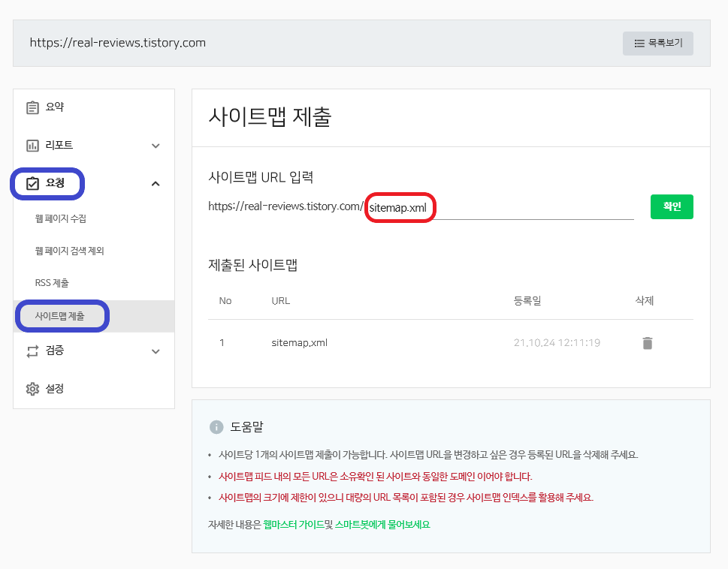
Task: Click the URL column header
Action: [x=280, y=300]
